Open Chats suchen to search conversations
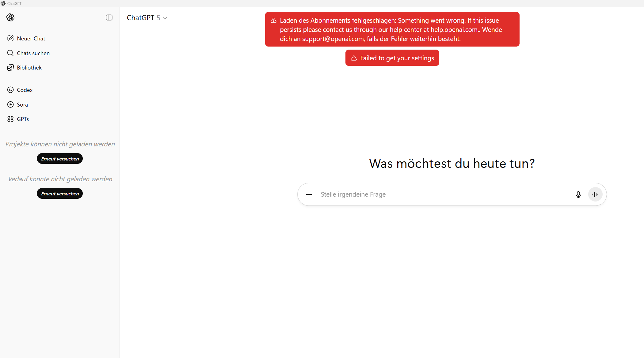Image resolution: width=644 pixels, height=358 pixels. [33, 53]
